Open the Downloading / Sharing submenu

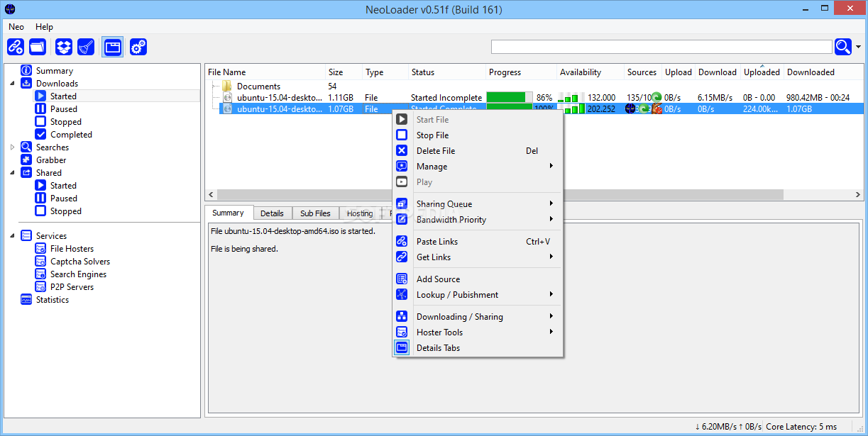click(478, 317)
